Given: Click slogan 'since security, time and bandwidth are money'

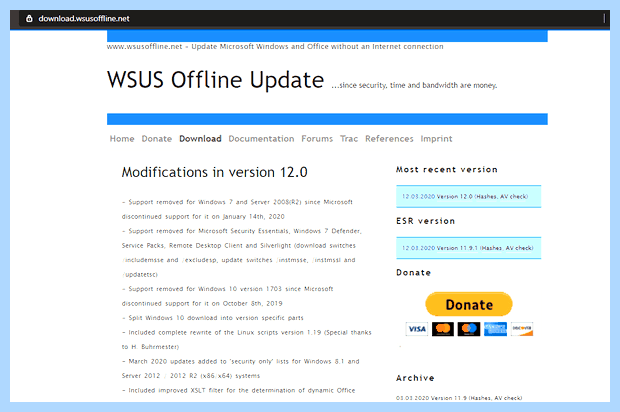Looking at the screenshot, I should (414, 85).
